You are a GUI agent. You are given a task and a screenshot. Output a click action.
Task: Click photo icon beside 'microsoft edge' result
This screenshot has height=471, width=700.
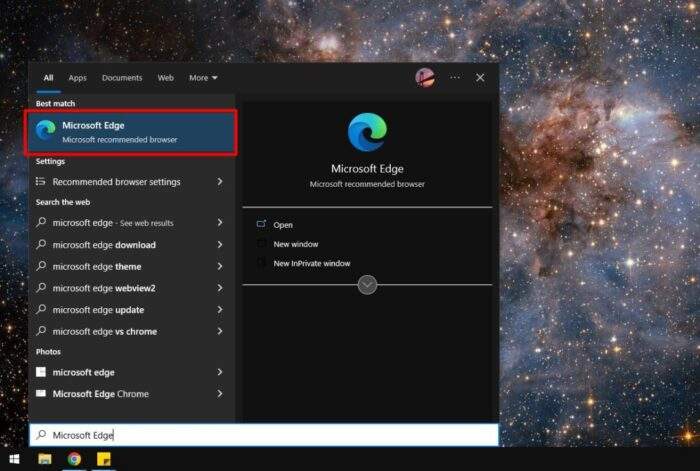click(x=41, y=372)
